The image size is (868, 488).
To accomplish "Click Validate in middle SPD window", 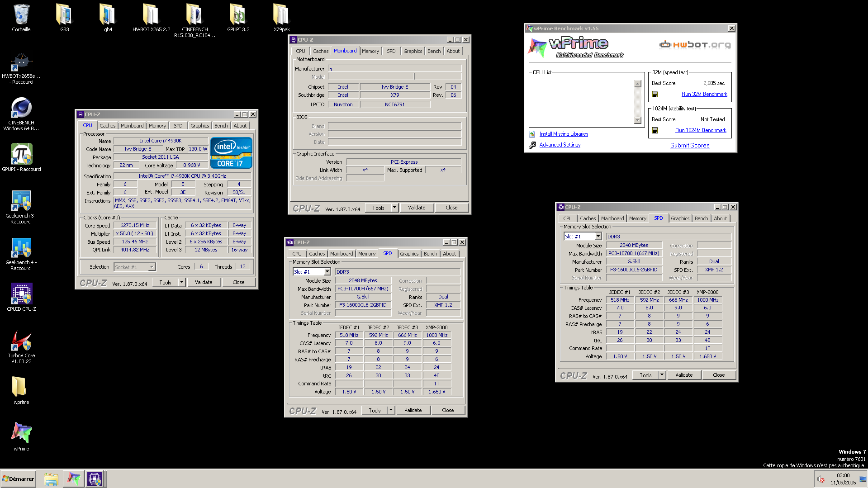I will click(x=413, y=411).
